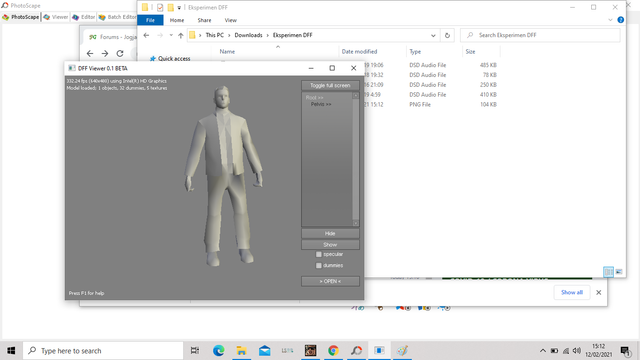Expand the address bar history dropdown
The image size is (640, 360).
[x=433, y=36]
